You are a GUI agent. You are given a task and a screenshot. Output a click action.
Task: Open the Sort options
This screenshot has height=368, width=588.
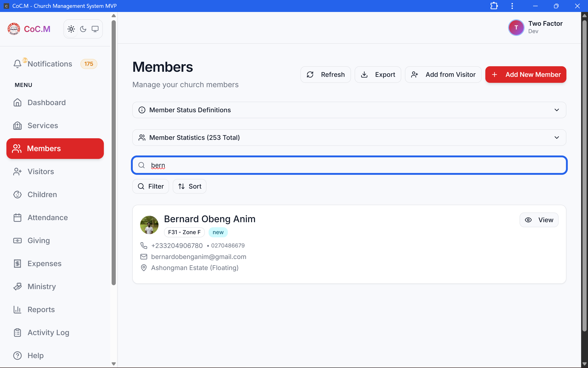point(189,186)
